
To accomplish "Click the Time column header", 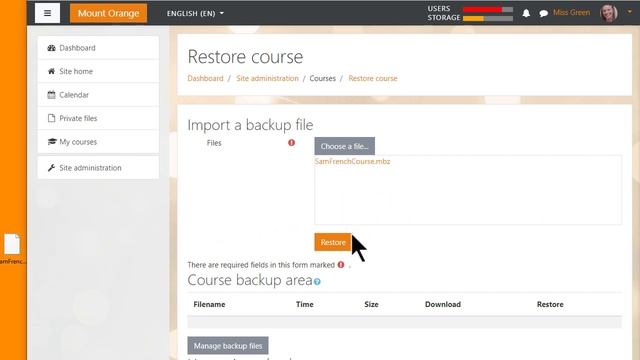I will 304,304.
